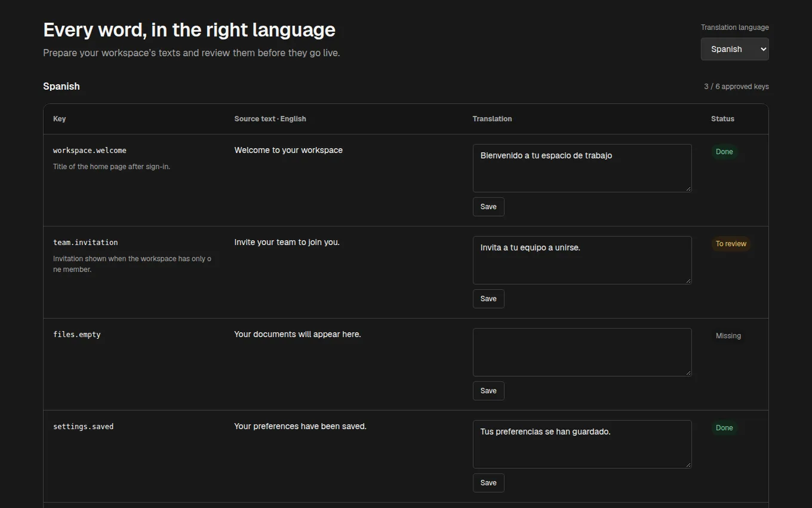This screenshot has width=812, height=508.
Task: Click the 'Status' column header
Action: tap(722, 119)
